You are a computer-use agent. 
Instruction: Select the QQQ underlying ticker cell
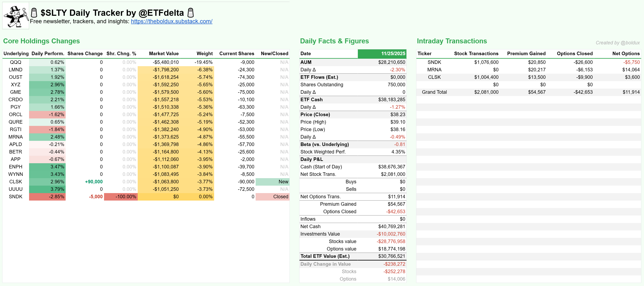pos(16,62)
